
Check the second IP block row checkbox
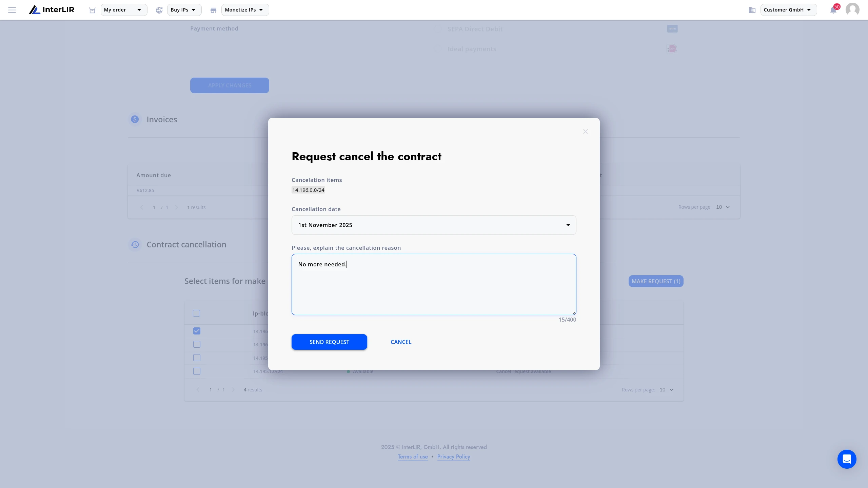click(x=197, y=344)
